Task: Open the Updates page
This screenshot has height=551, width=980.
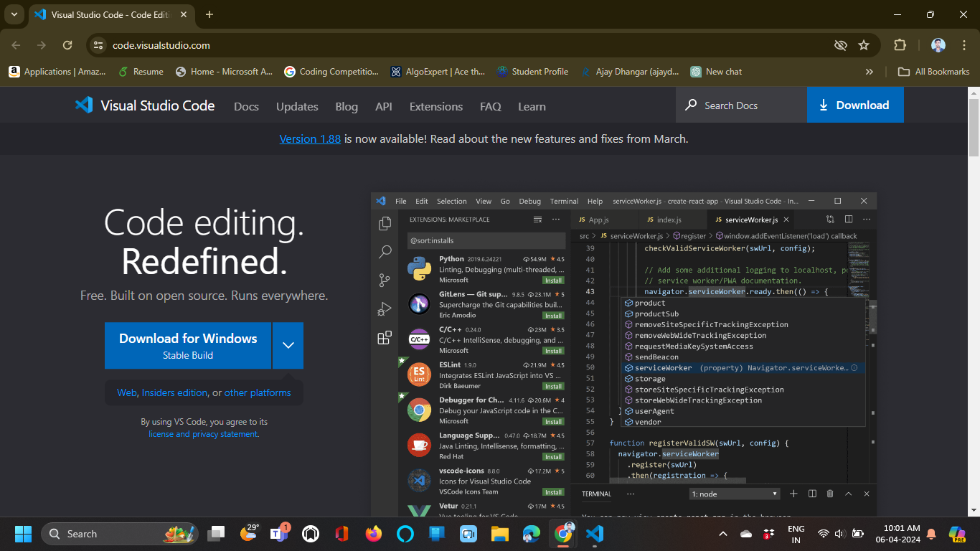Action: click(297, 106)
